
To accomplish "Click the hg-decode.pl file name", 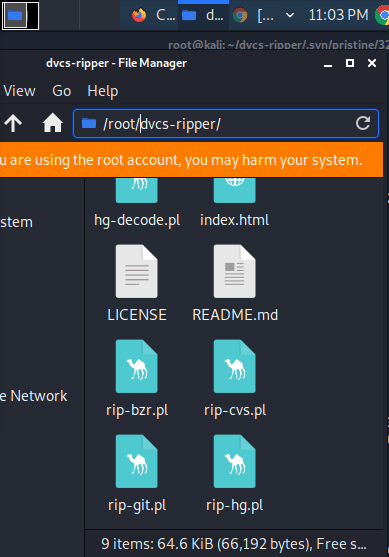I will point(137,220).
